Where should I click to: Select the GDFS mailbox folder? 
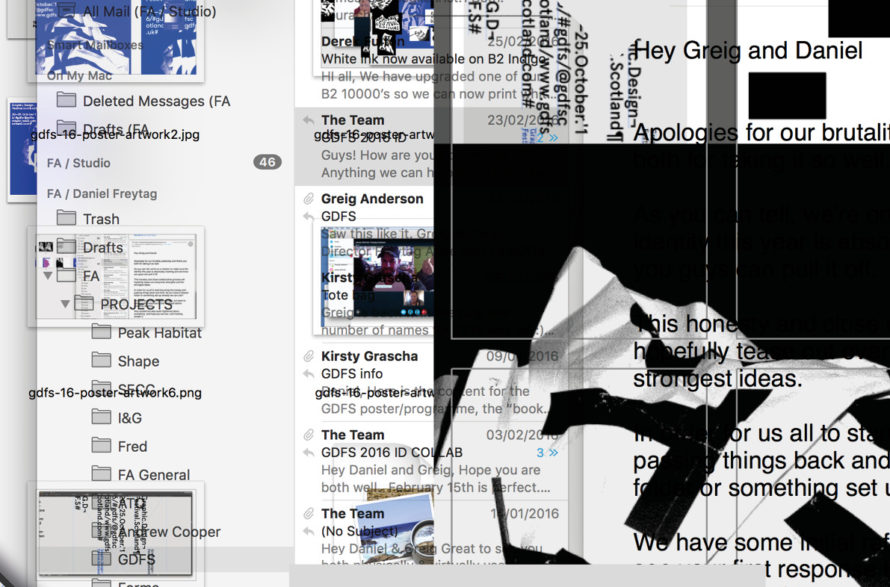[x=136, y=559]
